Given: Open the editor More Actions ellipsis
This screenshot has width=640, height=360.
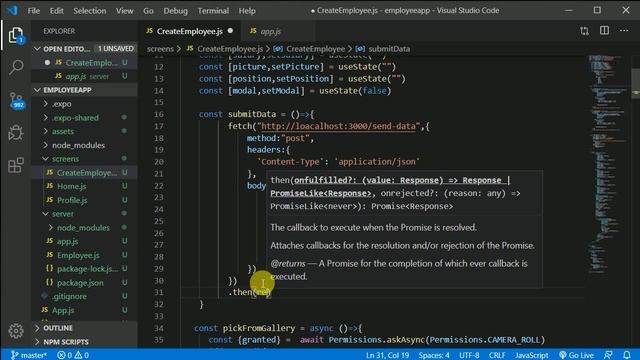Looking at the screenshot, I should pyautogui.click(x=624, y=31).
